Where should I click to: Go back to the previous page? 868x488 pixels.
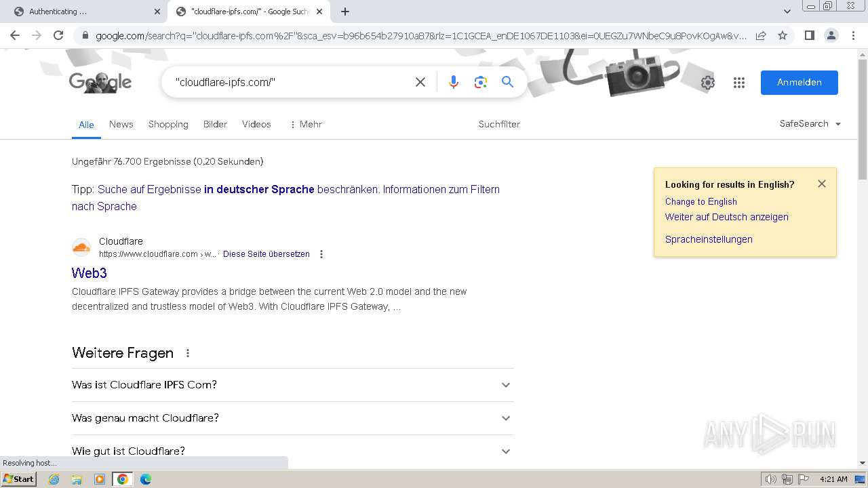pos(15,35)
